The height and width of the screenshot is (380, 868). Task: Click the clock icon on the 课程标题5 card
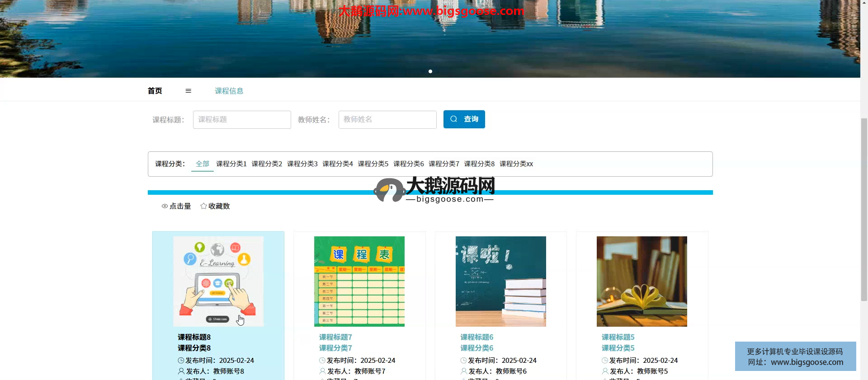(605, 361)
